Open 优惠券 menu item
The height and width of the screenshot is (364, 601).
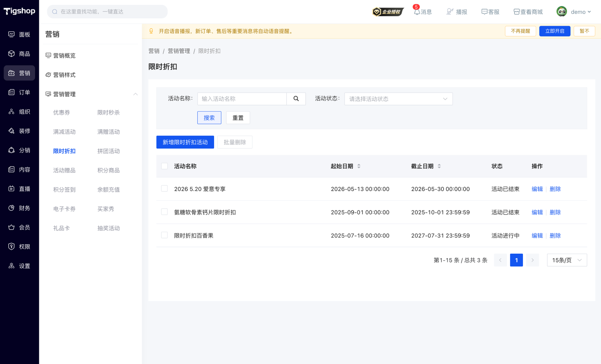(61, 113)
